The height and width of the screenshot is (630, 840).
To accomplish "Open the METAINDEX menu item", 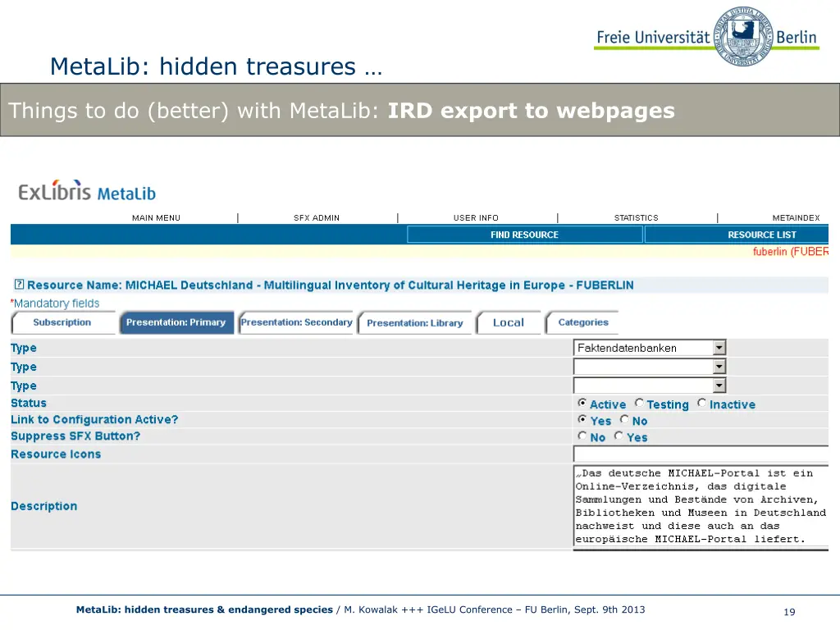I will click(796, 218).
